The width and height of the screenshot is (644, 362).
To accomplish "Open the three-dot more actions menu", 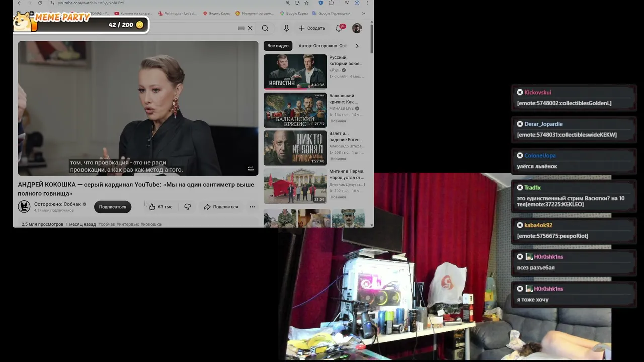I will pyautogui.click(x=252, y=207).
